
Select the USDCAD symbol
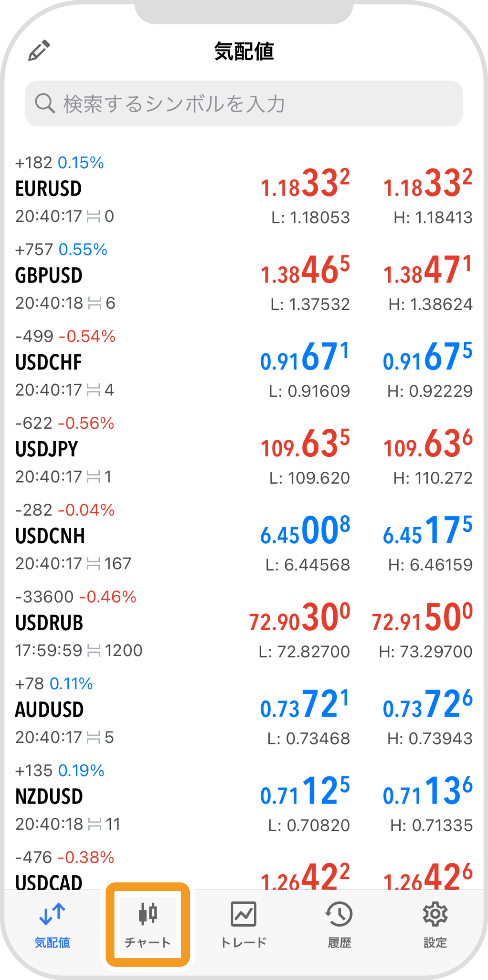click(49, 882)
